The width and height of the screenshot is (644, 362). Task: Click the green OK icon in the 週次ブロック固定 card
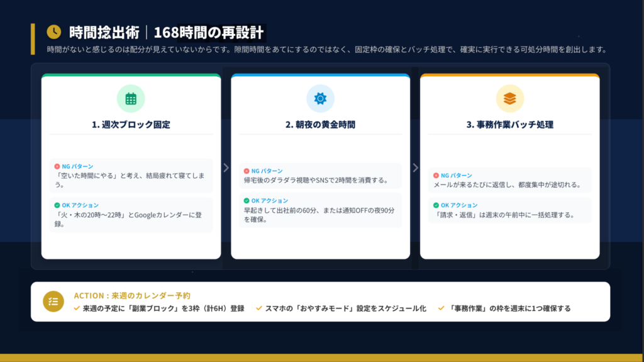[x=57, y=205]
